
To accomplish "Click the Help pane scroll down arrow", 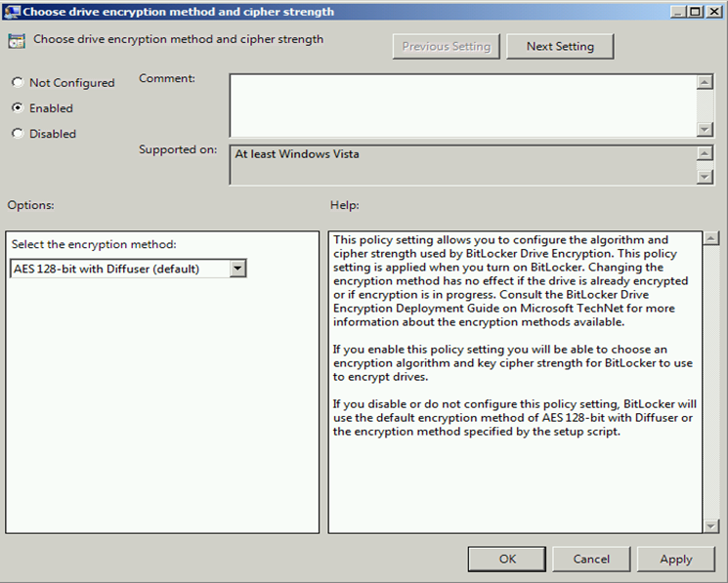I will click(x=711, y=525).
